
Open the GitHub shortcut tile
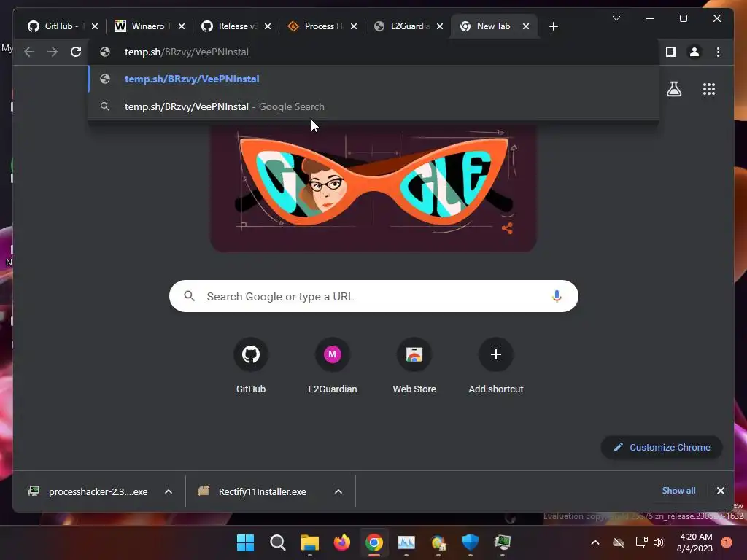pyautogui.click(x=251, y=366)
